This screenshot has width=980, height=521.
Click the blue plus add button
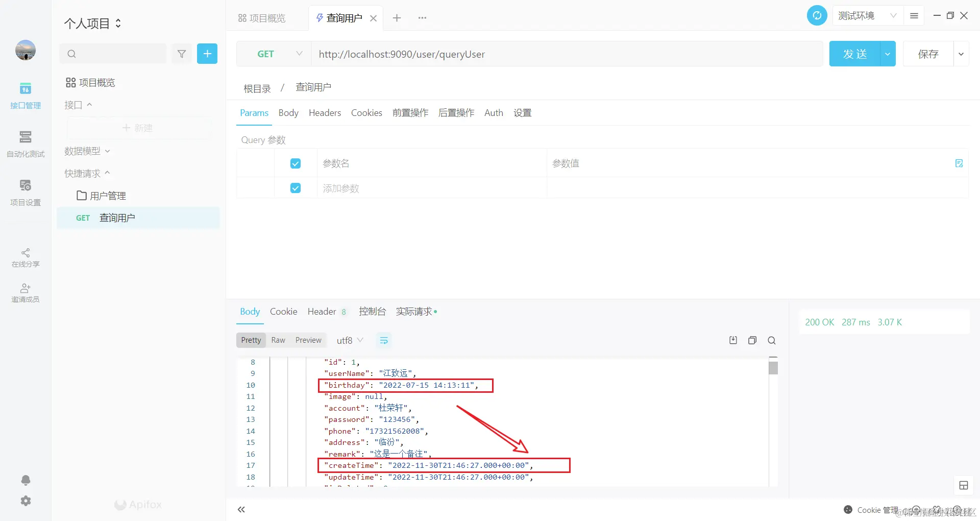coord(207,54)
